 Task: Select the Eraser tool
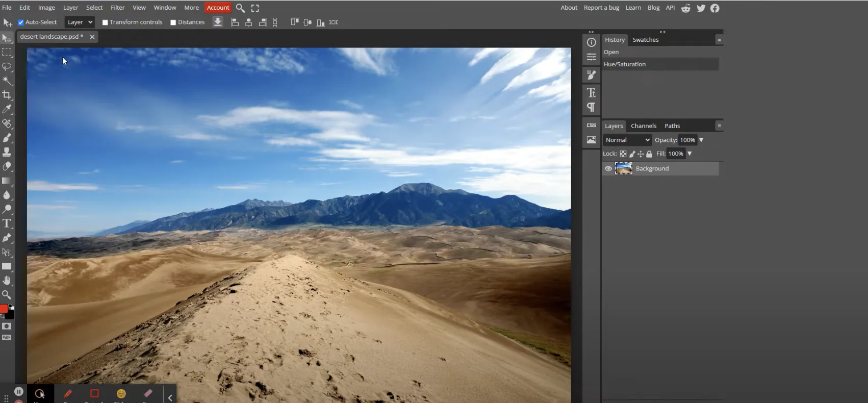7,166
